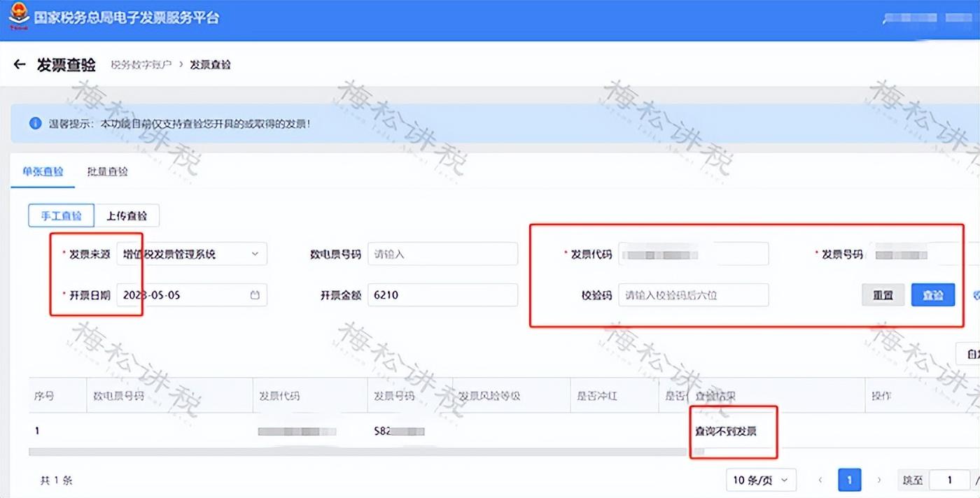Screen dimensions: 980x498
Task: Expand the 发票来源 dropdown
Action: [192, 254]
